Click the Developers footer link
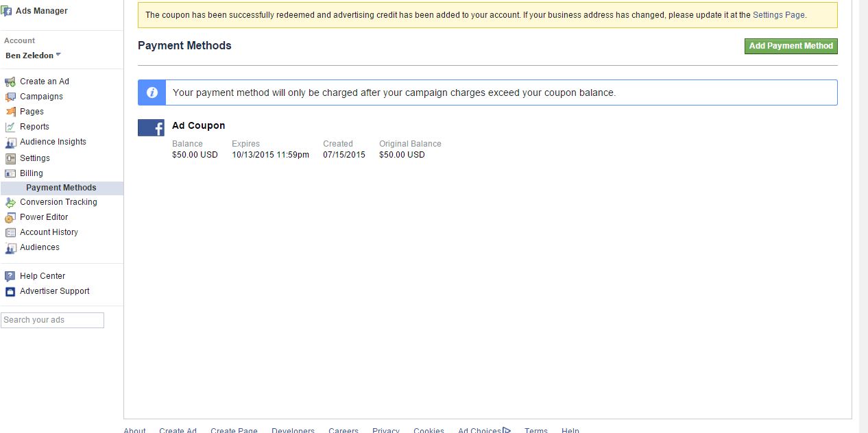 [293, 430]
